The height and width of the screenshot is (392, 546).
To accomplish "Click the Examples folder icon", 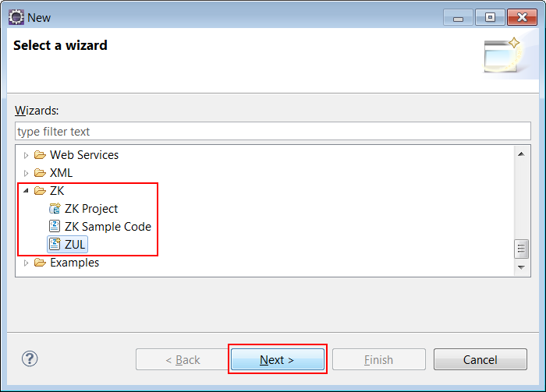I will click(x=40, y=263).
